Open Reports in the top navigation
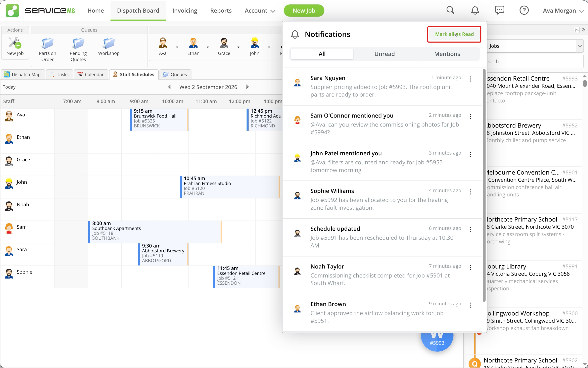 tap(221, 10)
